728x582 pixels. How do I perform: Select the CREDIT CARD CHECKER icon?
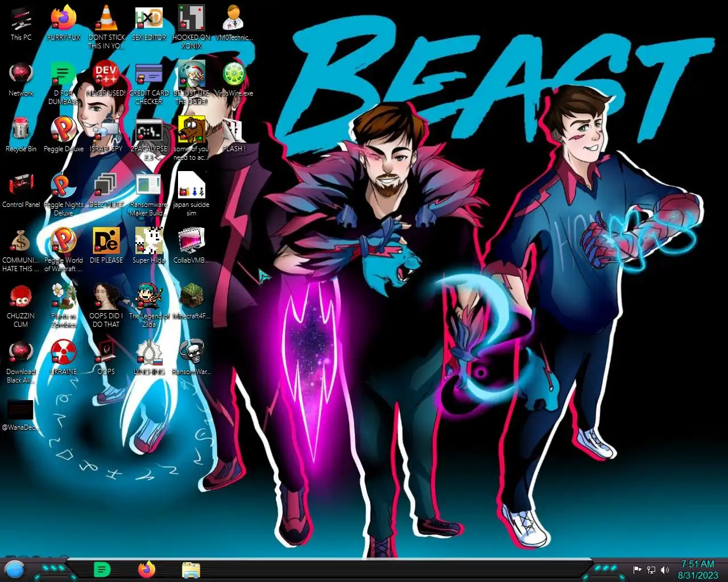149,83
